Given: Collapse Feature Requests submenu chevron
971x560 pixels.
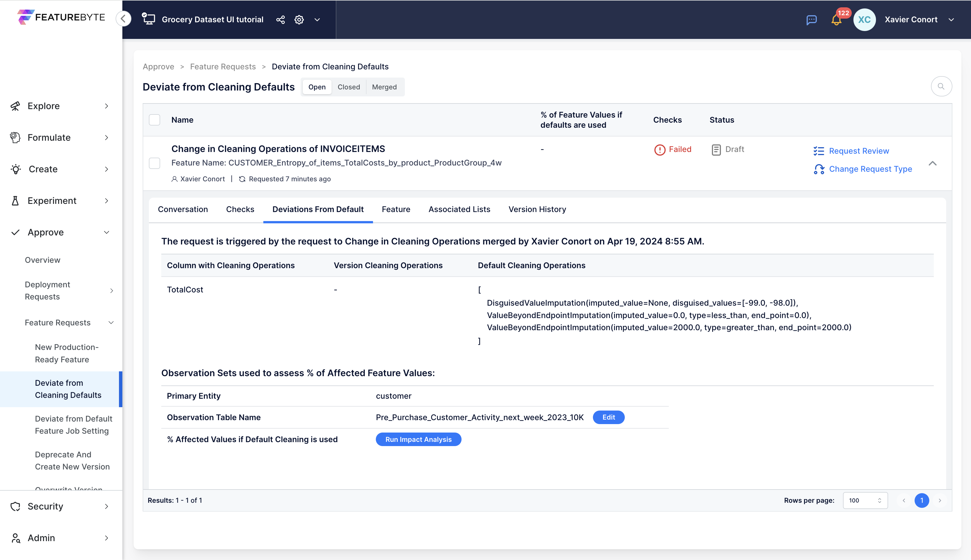Looking at the screenshot, I should click(111, 322).
